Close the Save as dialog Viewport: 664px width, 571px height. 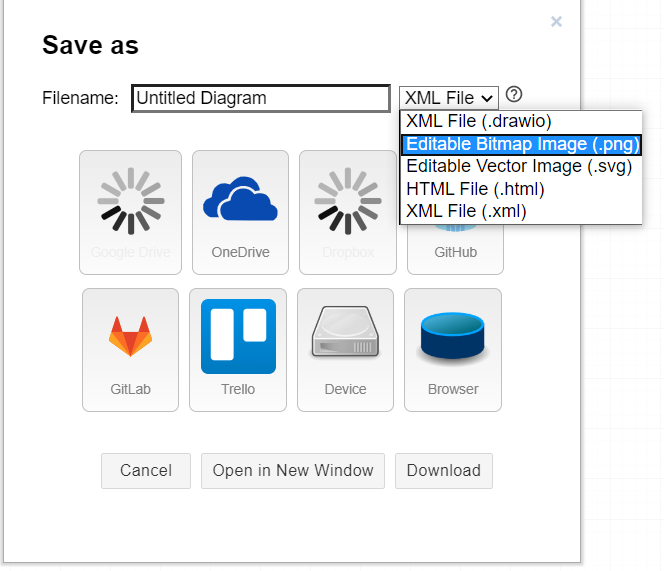click(x=556, y=21)
